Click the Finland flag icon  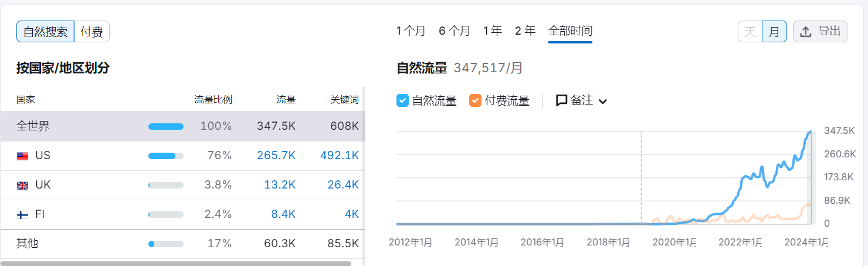tap(22, 215)
